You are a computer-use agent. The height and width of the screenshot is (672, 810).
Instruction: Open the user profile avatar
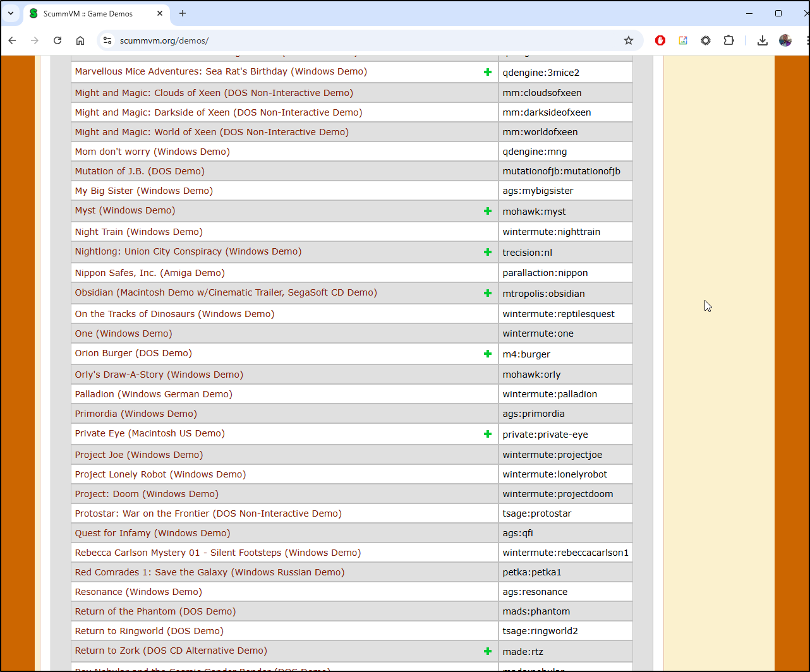(x=785, y=40)
